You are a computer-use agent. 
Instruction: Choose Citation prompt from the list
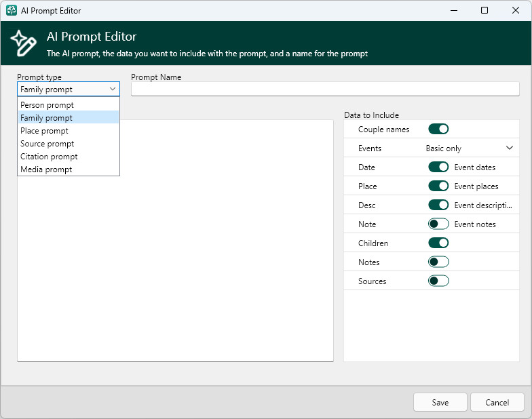(69, 156)
